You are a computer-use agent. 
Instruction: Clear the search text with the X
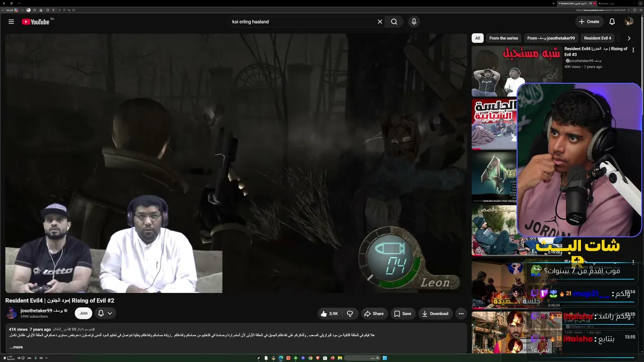click(380, 22)
